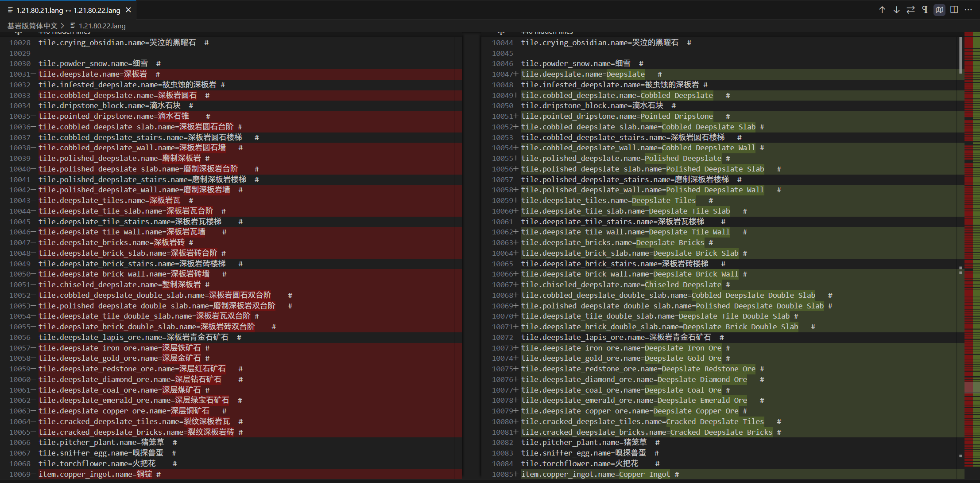Viewport: 980px width, 483px height.
Task: Click line number 10085 in right gutter
Action: tap(502, 474)
